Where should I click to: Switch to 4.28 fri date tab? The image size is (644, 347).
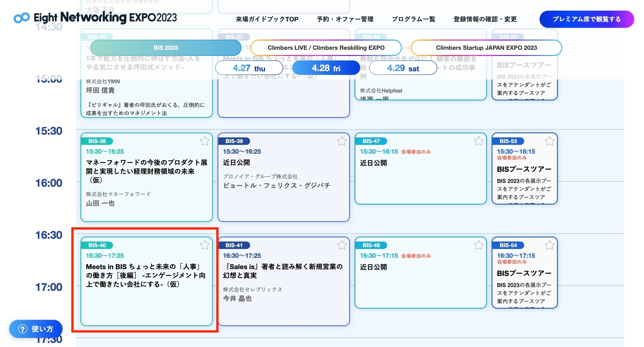tap(326, 68)
